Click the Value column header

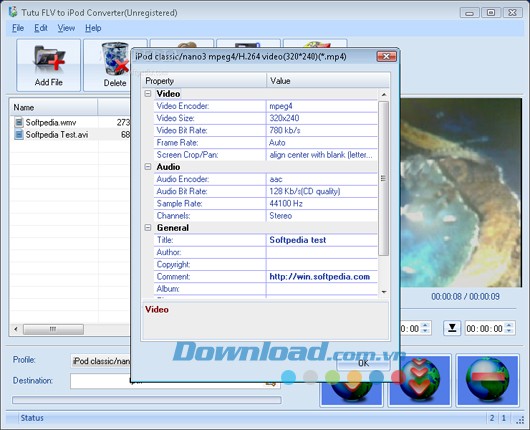[x=328, y=81]
